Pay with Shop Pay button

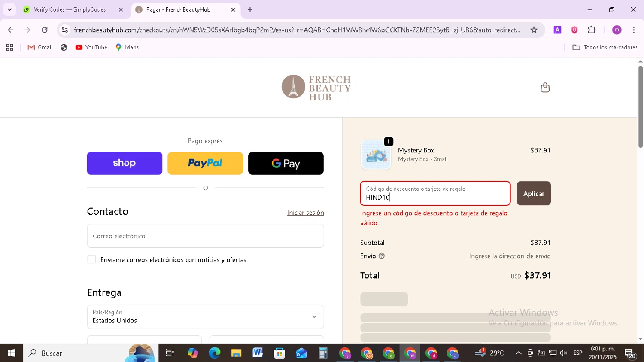tap(125, 163)
